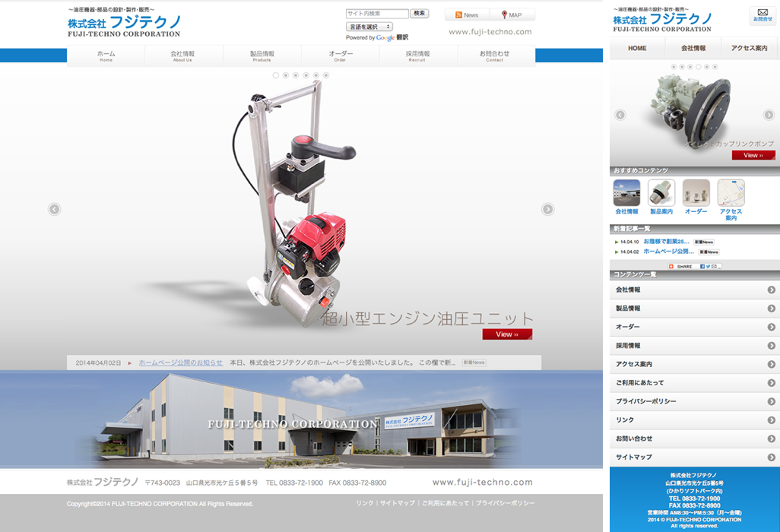Open the 言語を選択 language dropdown
Viewport: 780px width, 532px height.
tap(369, 27)
